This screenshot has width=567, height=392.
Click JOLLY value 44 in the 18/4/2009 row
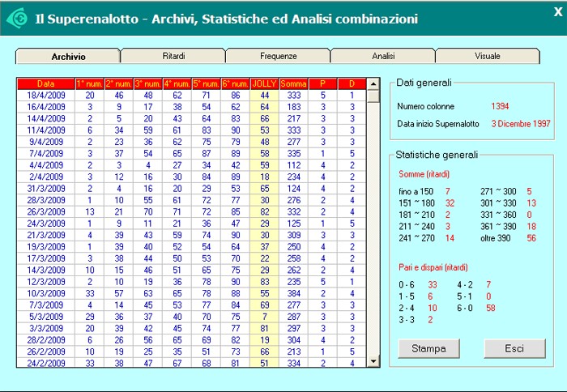coord(264,96)
